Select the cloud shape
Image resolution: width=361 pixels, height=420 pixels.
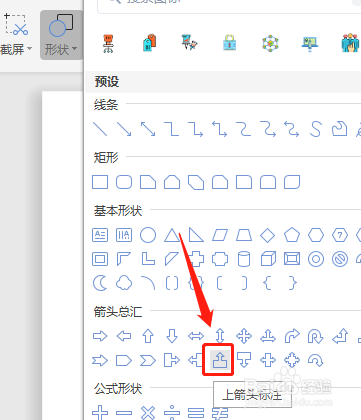coord(124,283)
